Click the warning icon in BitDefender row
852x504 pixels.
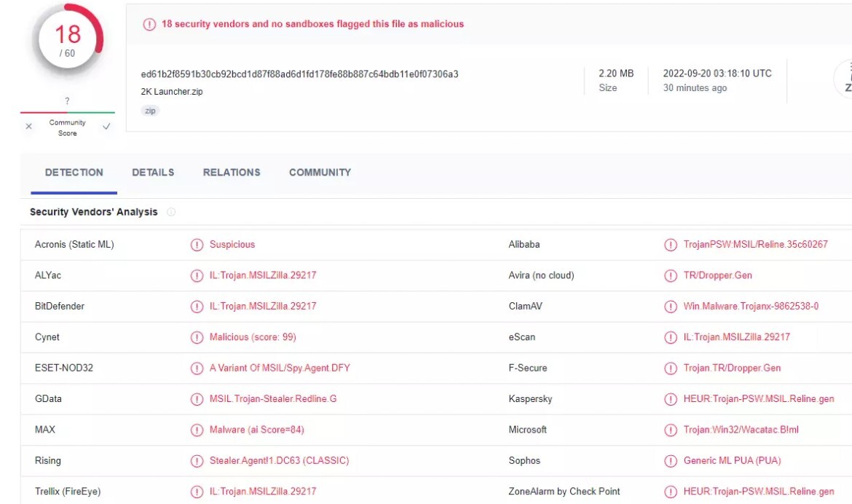point(197,307)
